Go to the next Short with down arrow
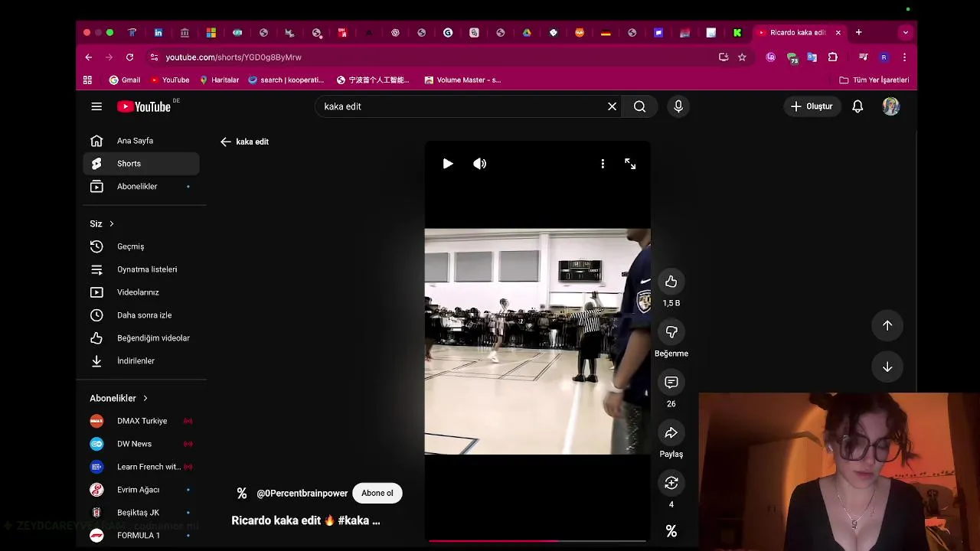 pyautogui.click(x=887, y=367)
